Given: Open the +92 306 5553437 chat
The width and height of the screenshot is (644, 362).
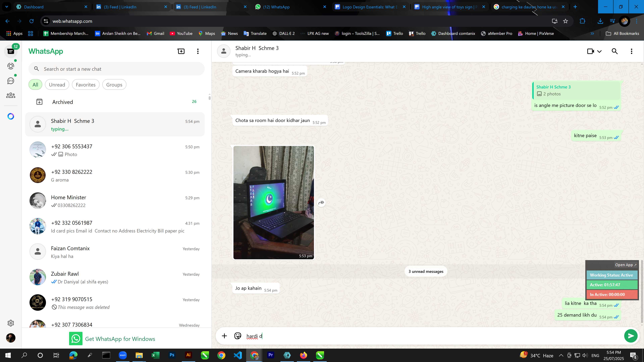Looking at the screenshot, I should pos(115,150).
